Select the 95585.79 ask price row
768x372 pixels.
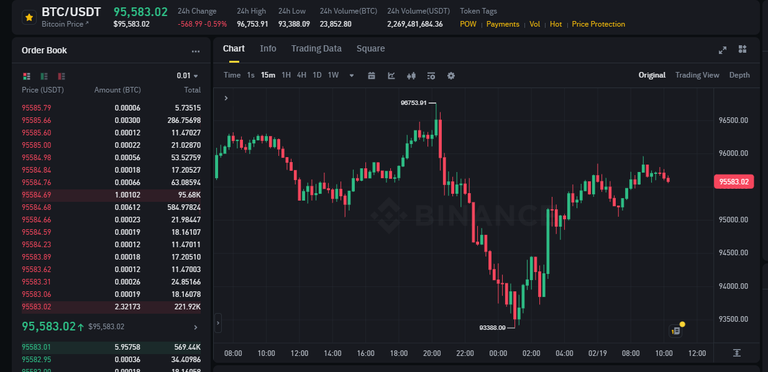[111, 108]
